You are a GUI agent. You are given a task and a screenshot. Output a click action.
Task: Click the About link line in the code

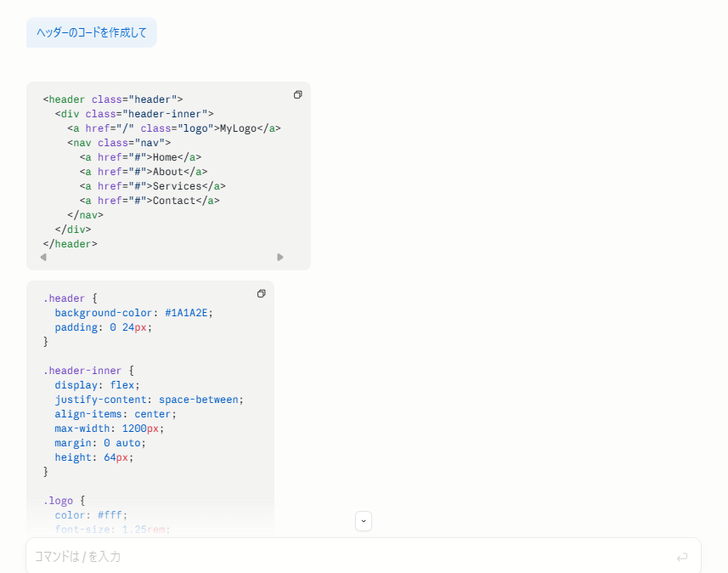pos(144,172)
